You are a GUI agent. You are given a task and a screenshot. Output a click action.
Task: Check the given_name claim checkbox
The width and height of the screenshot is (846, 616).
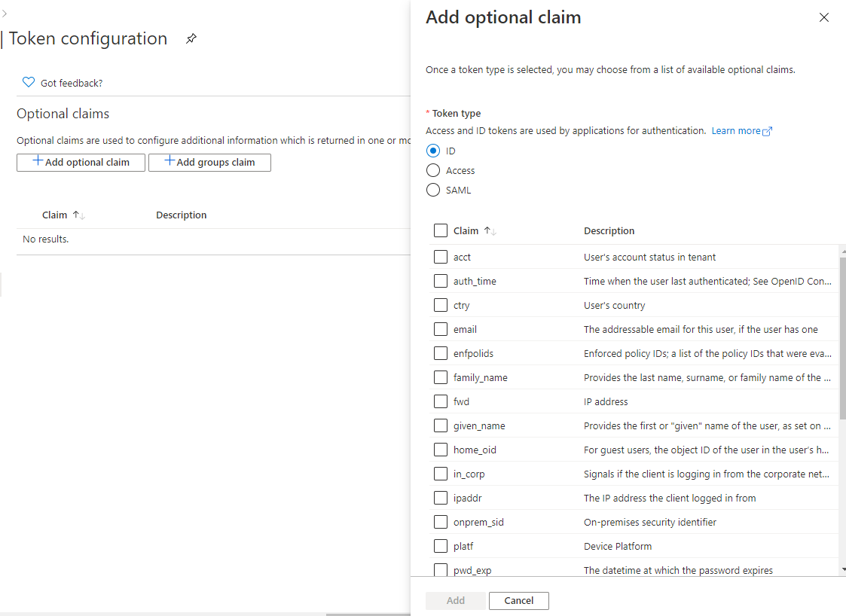(x=441, y=425)
